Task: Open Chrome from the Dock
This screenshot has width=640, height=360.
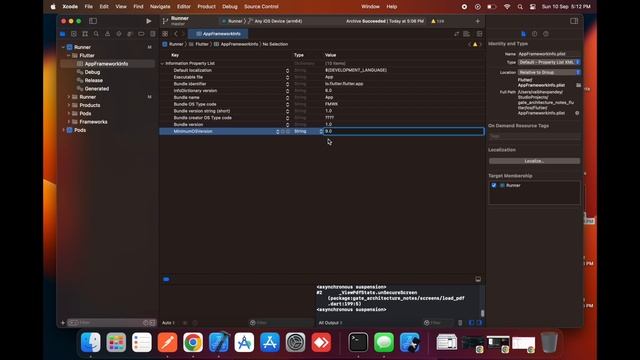Action: coord(193,342)
